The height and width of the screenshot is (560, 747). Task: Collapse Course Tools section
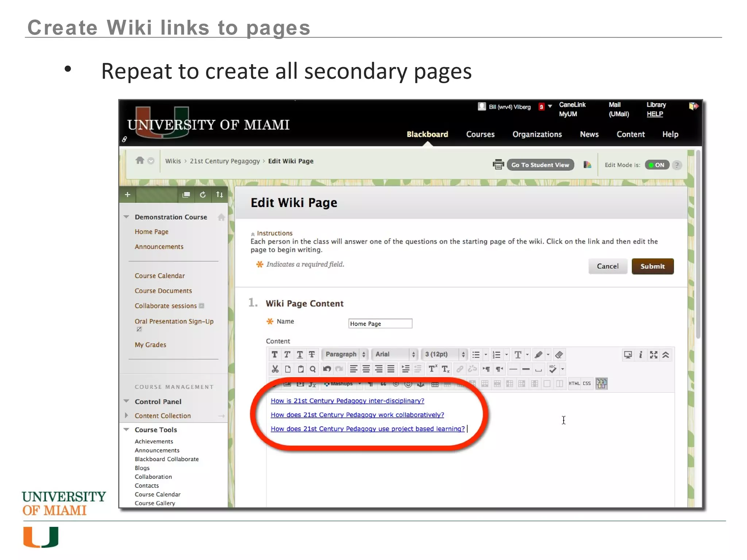tap(126, 429)
